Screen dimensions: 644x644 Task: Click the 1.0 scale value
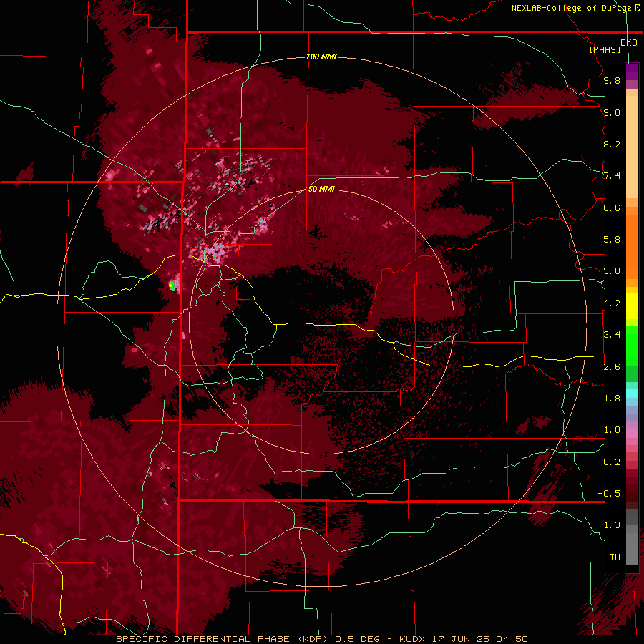(612, 430)
